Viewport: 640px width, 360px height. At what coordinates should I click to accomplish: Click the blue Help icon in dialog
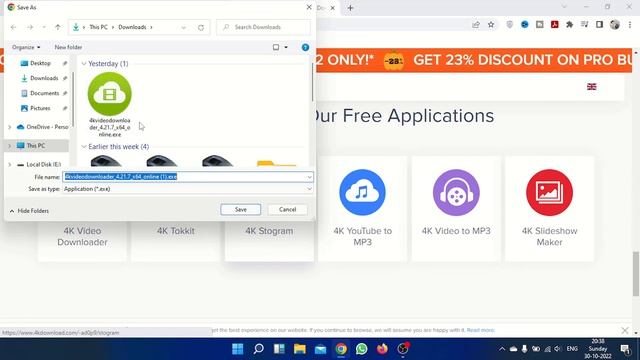[305, 47]
